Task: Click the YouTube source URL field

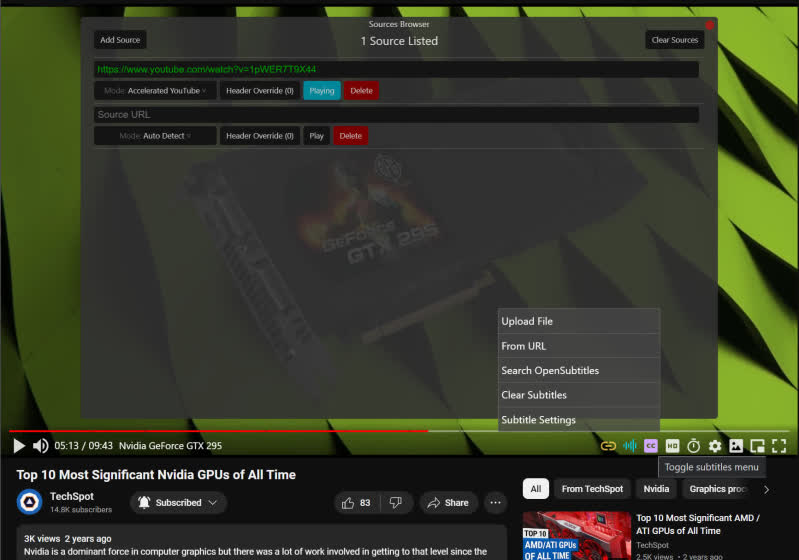Action: (396, 69)
